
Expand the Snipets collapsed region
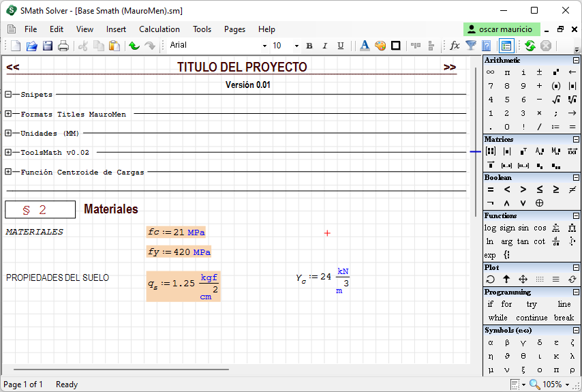tap(8, 95)
